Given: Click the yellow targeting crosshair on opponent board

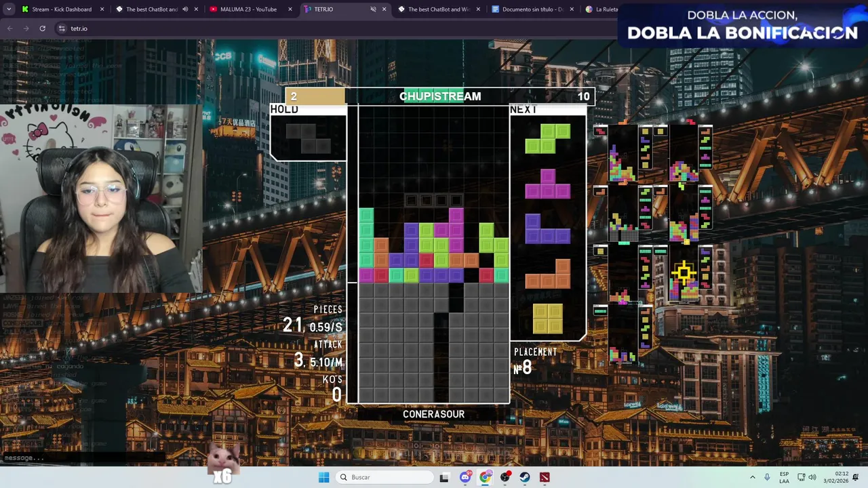Looking at the screenshot, I should (x=684, y=274).
